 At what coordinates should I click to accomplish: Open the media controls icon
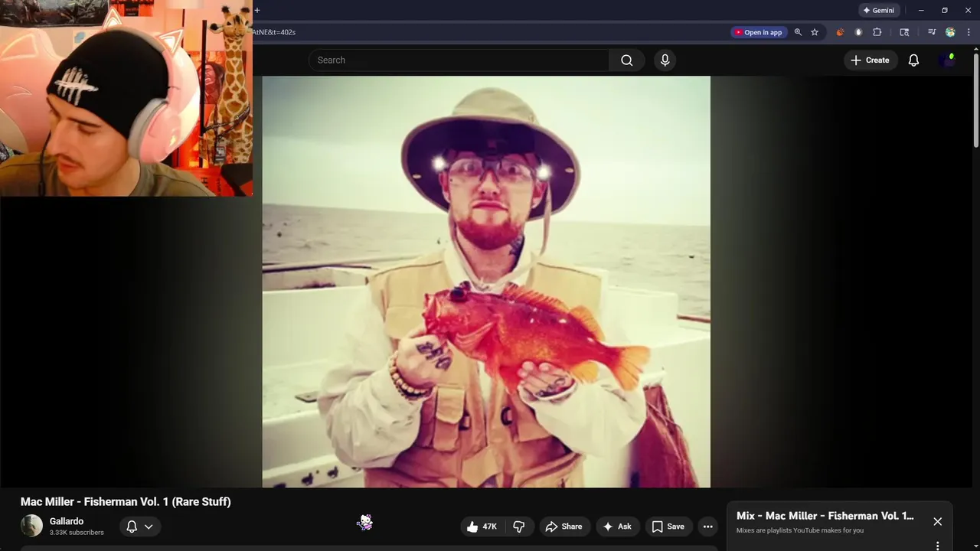tap(932, 32)
